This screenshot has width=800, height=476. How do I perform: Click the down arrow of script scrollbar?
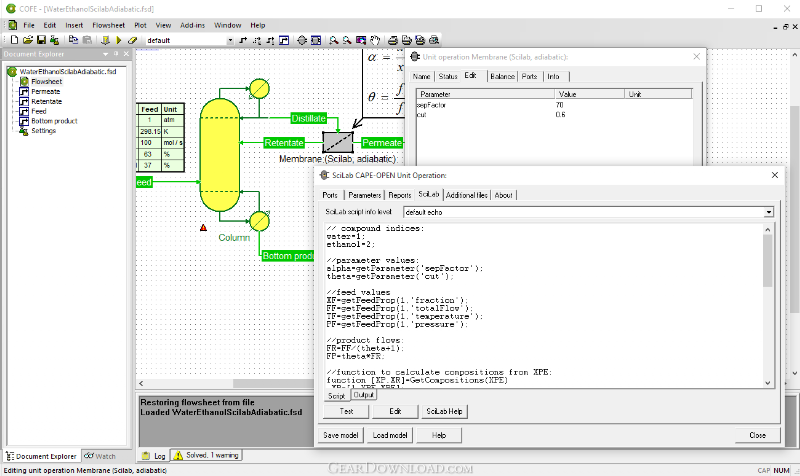pos(768,383)
